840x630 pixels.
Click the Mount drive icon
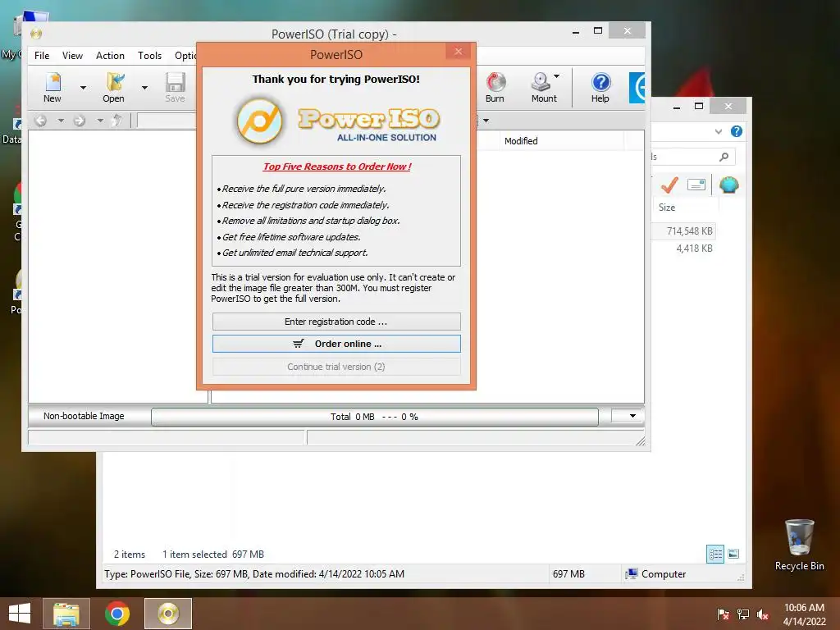coord(541,87)
